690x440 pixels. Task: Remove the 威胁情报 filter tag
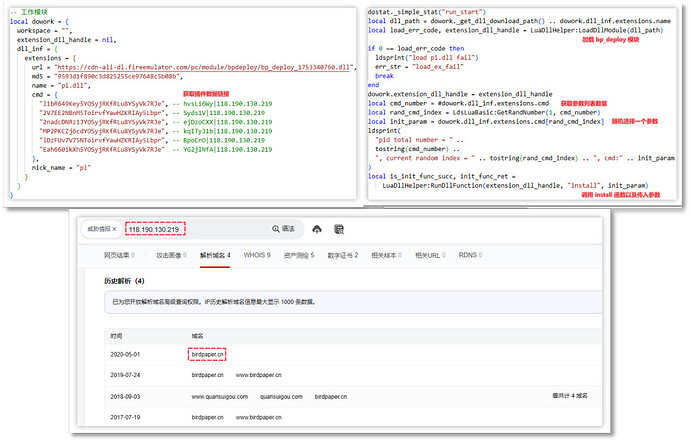point(116,230)
